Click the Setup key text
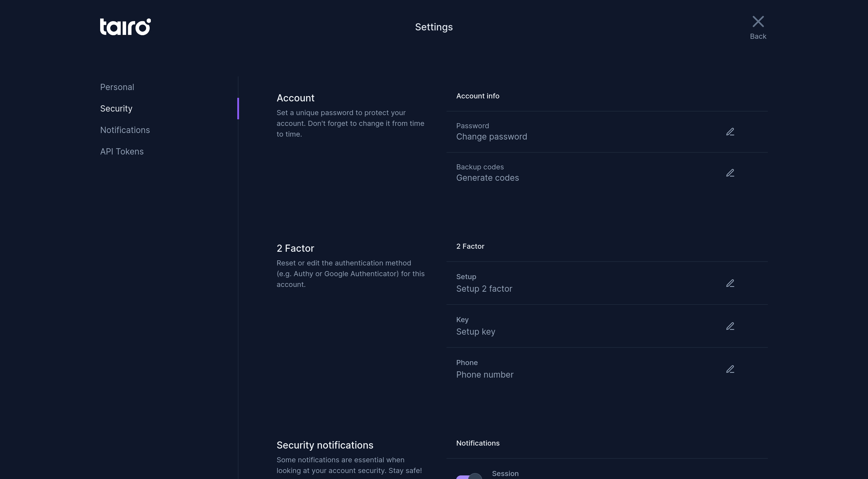The image size is (868, 479). (475, 332)
